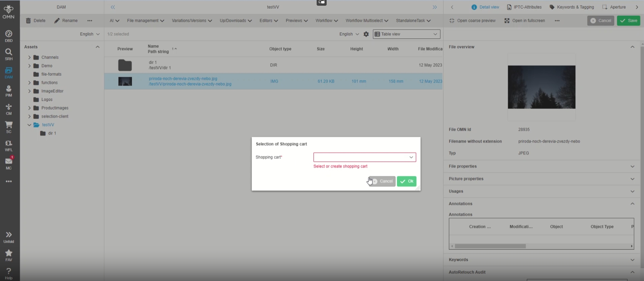
Task: Open the Workflow menu
Action: pyautogui.click(x=327, y=21)
